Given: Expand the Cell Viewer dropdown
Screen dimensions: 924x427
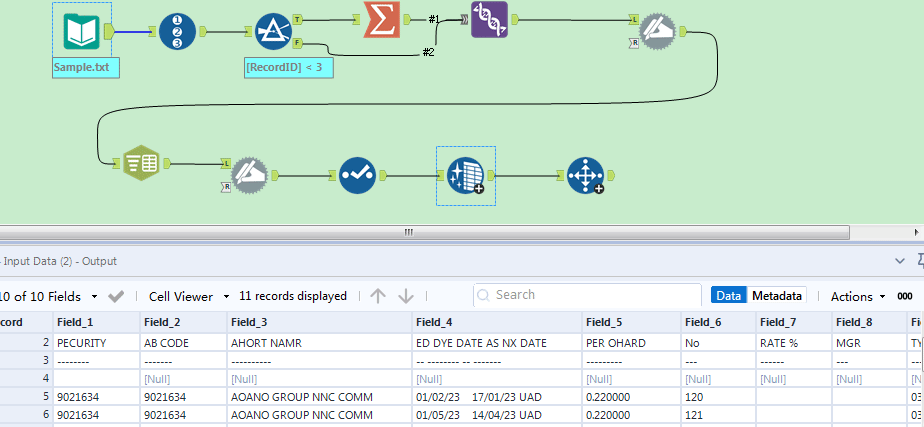Looking at the screenshot, I should (x=188, y=296).
